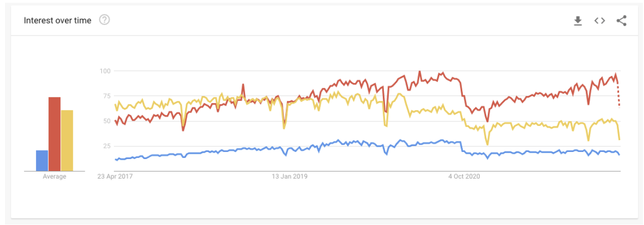Open the help question mark icon
Image resolution: width=644 pixels, height=225 pixels.
[x=104, y=20]
